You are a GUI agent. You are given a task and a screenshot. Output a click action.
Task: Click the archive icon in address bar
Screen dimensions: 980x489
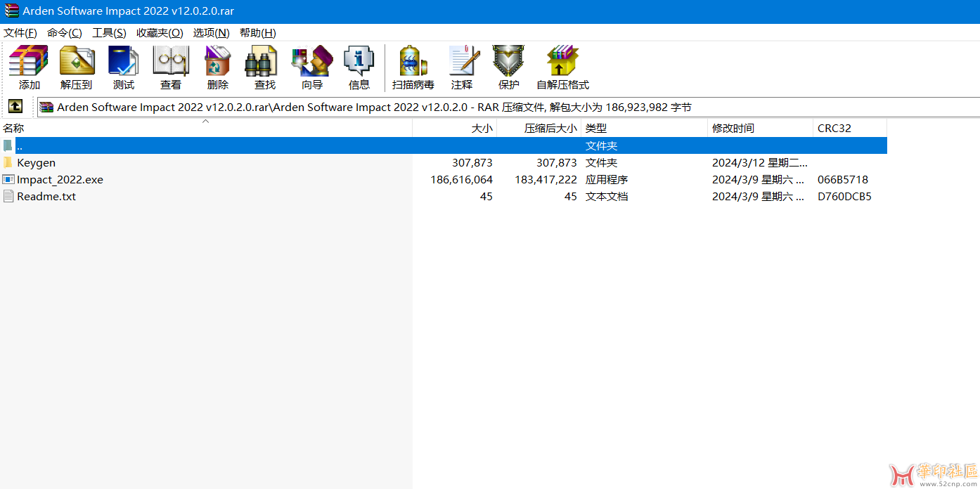point(46,107)
